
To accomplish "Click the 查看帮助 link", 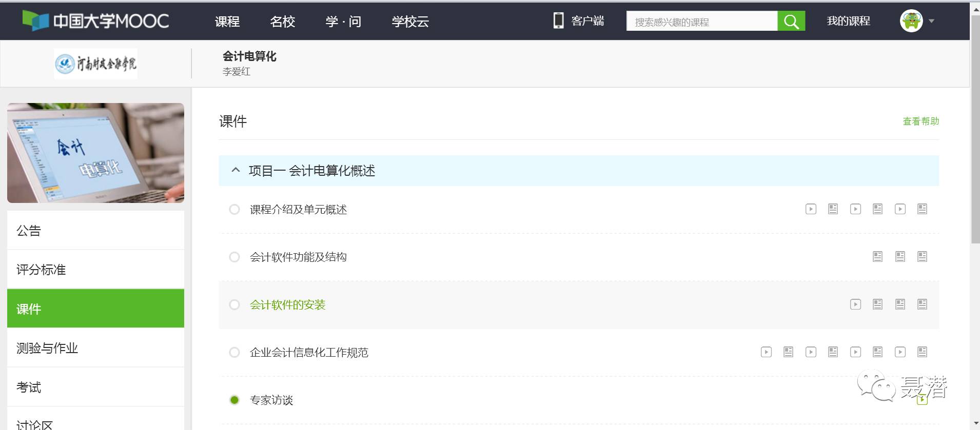I will 920,121.
